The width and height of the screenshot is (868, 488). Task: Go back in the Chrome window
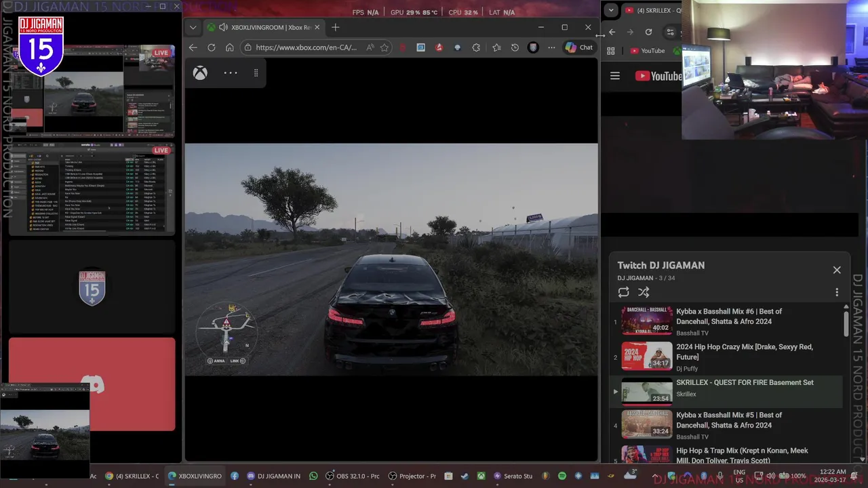tap(612, 32)
